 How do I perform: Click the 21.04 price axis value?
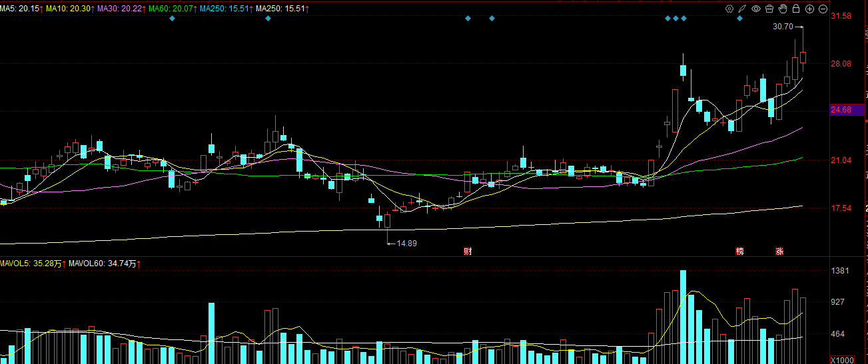pyautogui.click(x=841, y=160)
